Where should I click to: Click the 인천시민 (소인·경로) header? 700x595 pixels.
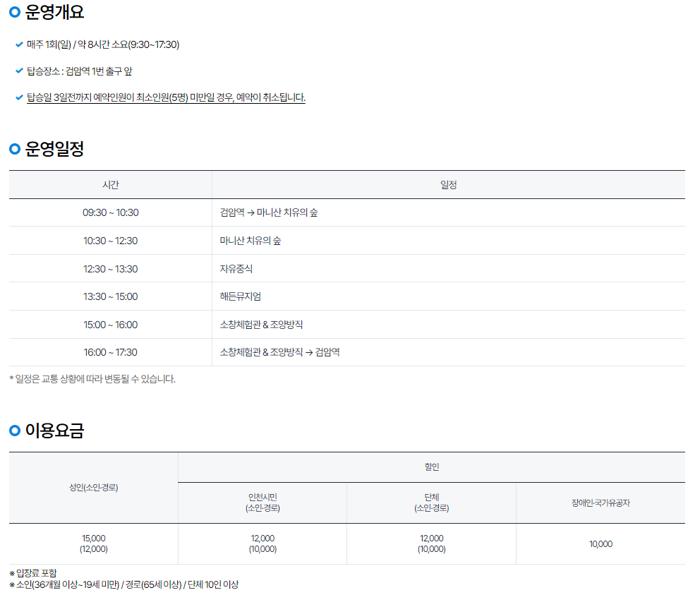click(262, 503)
